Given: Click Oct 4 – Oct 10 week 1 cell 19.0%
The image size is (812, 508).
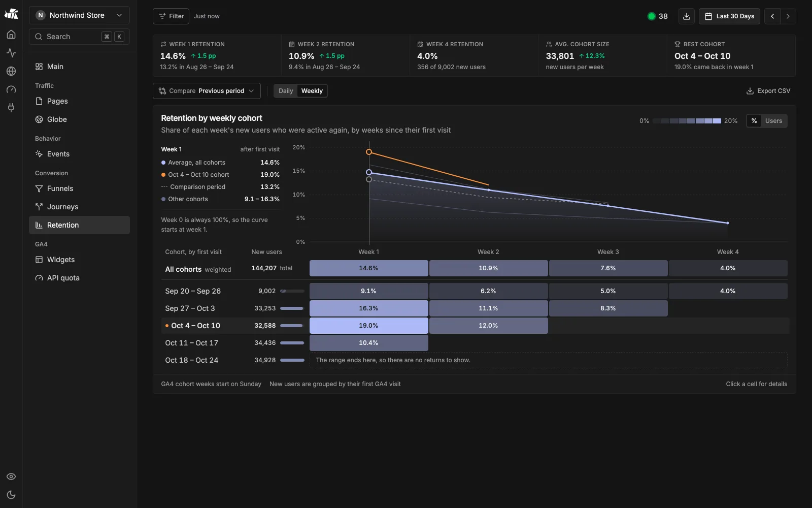Looking at the screenshot, I should coord(368,326).
